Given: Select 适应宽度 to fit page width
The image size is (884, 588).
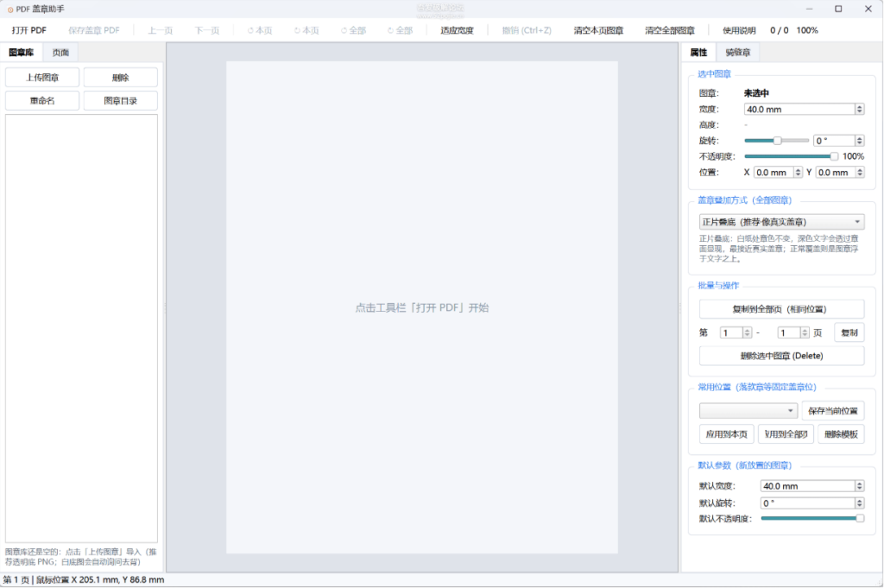Looking at the screenshot, I should (x=457, y=30).
